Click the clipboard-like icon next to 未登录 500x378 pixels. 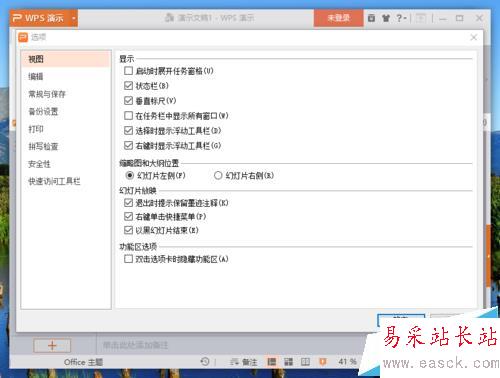371,18
